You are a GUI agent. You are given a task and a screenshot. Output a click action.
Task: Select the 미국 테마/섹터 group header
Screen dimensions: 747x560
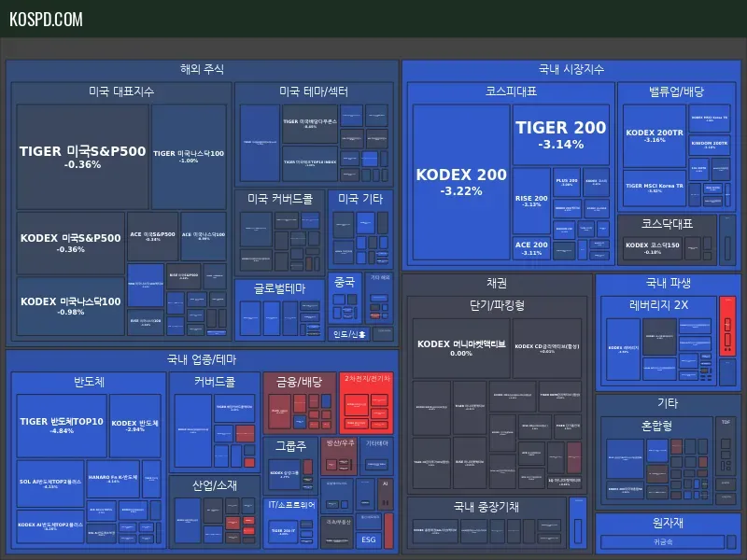point(314,91)
